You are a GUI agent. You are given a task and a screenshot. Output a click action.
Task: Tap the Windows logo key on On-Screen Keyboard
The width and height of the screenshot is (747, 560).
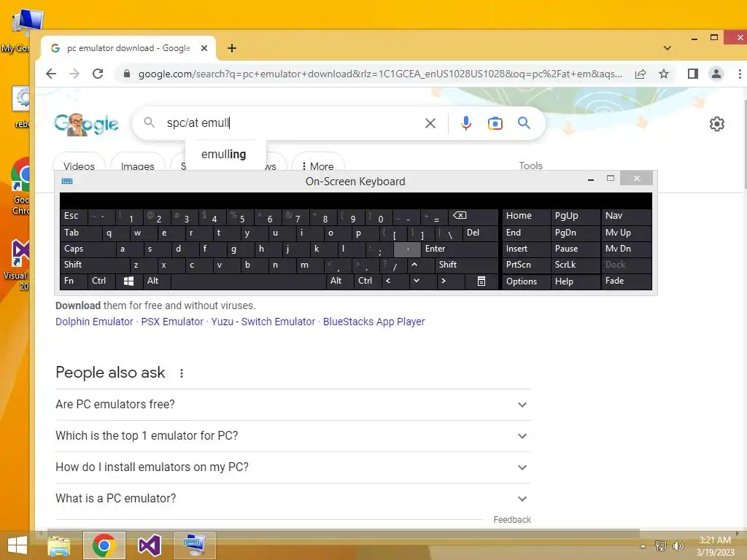[128, 281]
